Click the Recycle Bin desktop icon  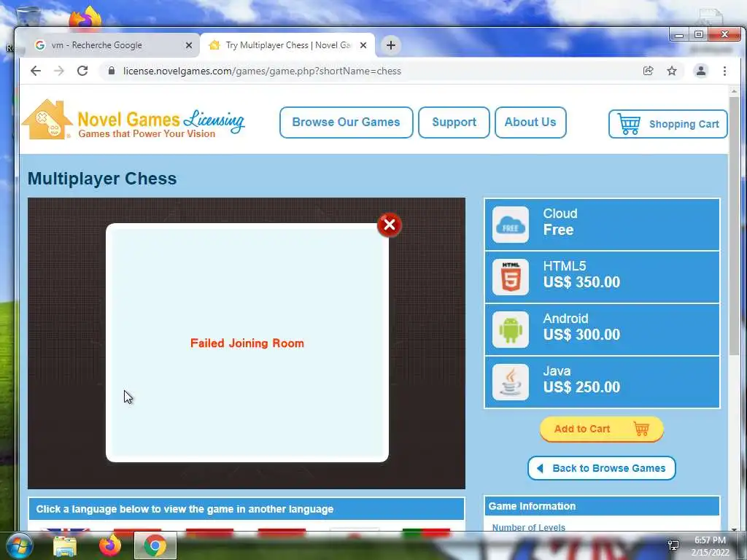(28, 17)
